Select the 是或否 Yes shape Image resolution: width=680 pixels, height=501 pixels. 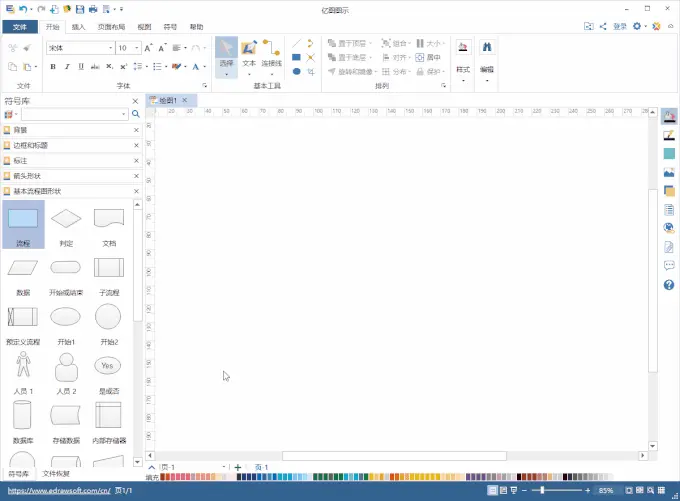[108, 372]
